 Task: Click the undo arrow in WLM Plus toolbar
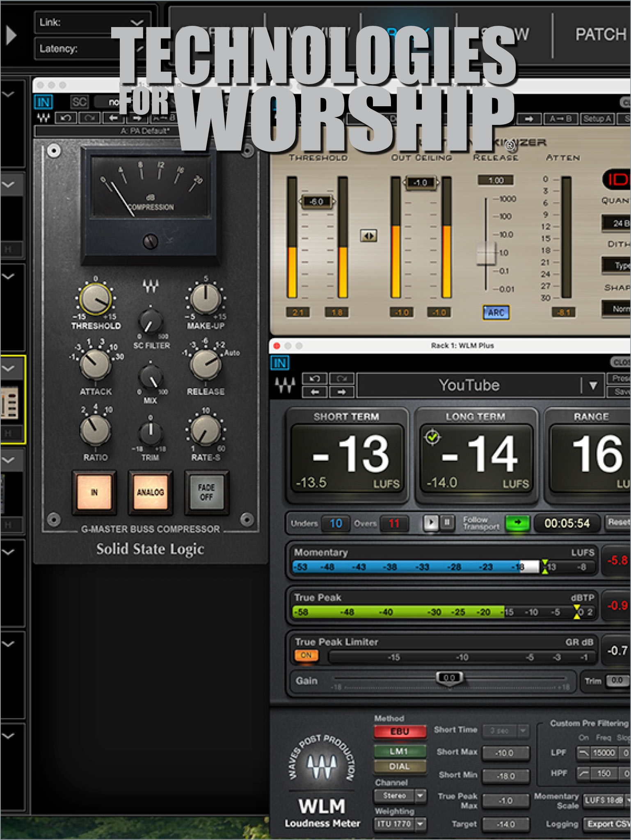(x=314, y=378)
